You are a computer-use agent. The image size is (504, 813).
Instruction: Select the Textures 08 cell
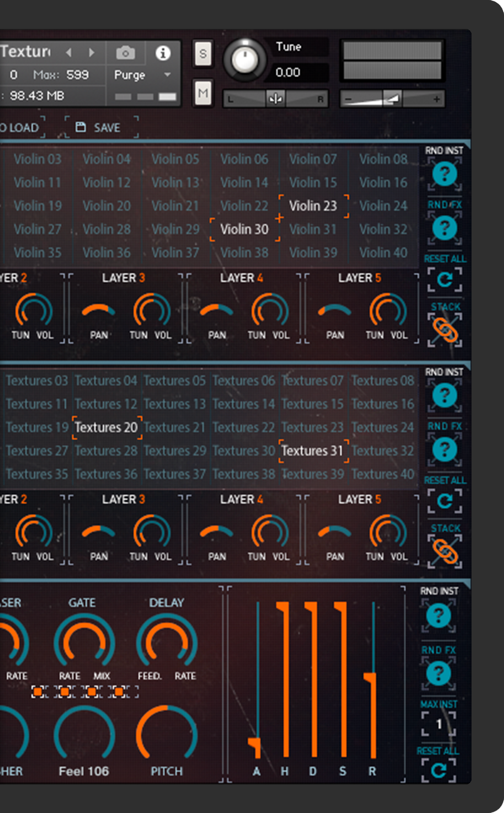383,381
